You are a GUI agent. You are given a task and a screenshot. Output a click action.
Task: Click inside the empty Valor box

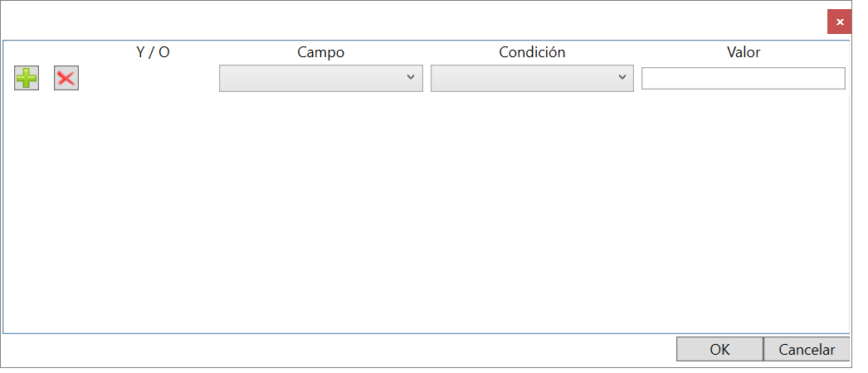coord(744,78)
